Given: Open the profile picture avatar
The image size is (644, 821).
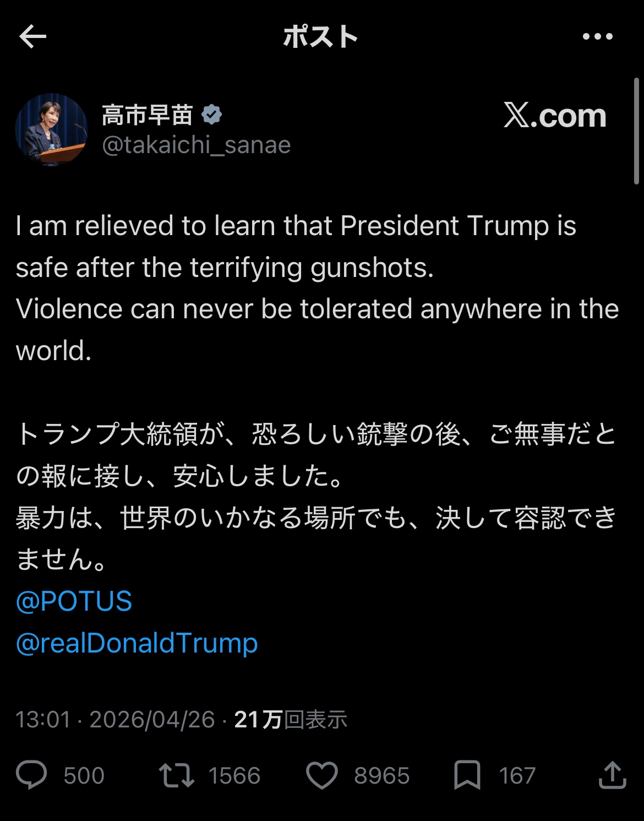Looking at the screenshot, I should tap(51, 129).
